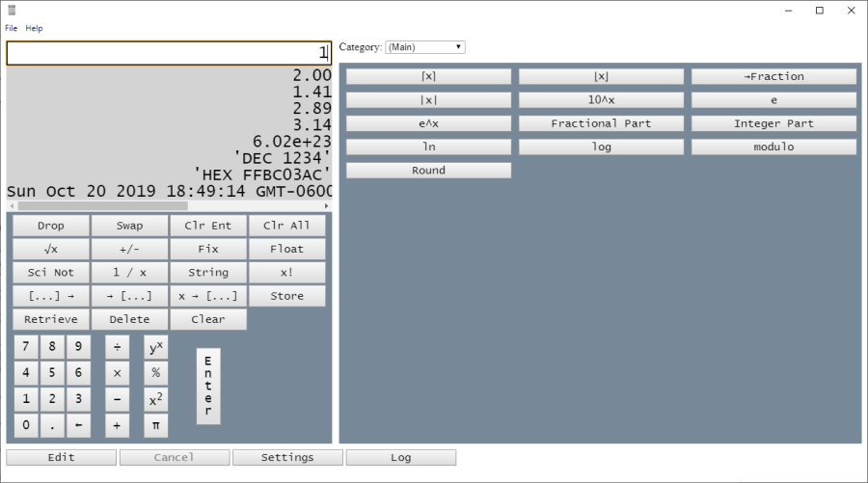
Task: Click the x² square key
Action: point(156,399)
